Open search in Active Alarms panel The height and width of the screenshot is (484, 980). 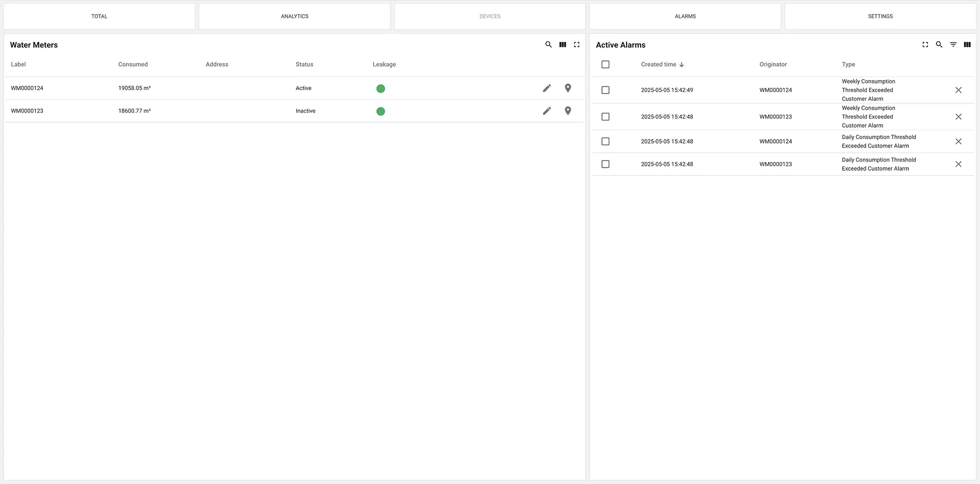939,45
